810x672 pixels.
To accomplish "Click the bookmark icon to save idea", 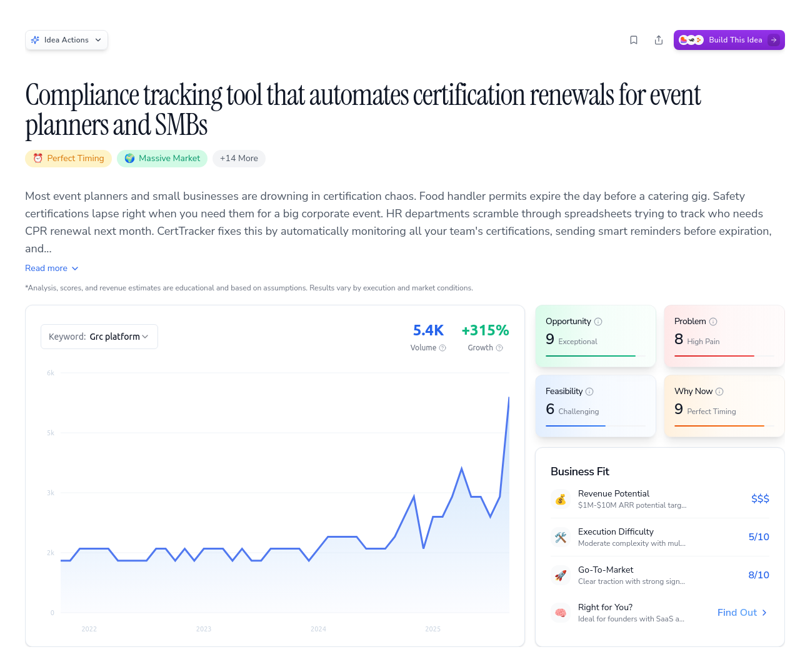I will pyautogui.click(x=634, y=40).
